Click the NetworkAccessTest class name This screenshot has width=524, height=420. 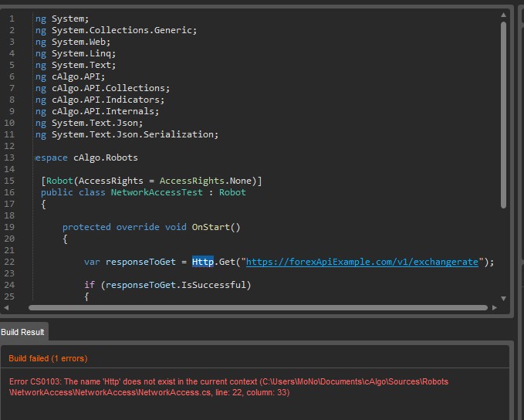click(157, 192)
